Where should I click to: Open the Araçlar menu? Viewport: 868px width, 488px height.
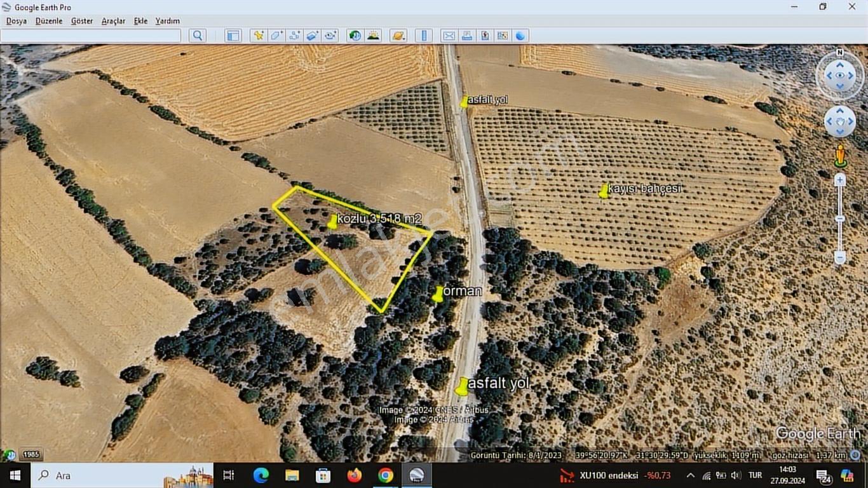113,21
